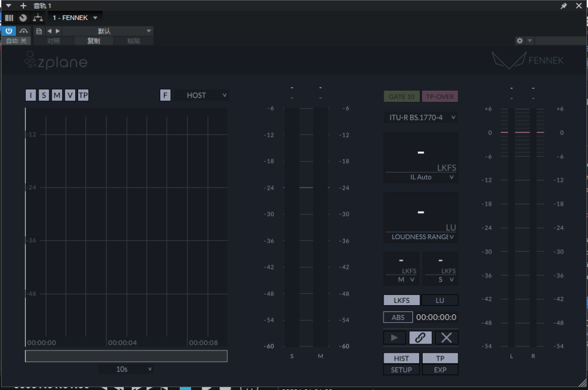Toggle the I integrated curve display
This screenshot has width=588, height=390.
[30, 95]
